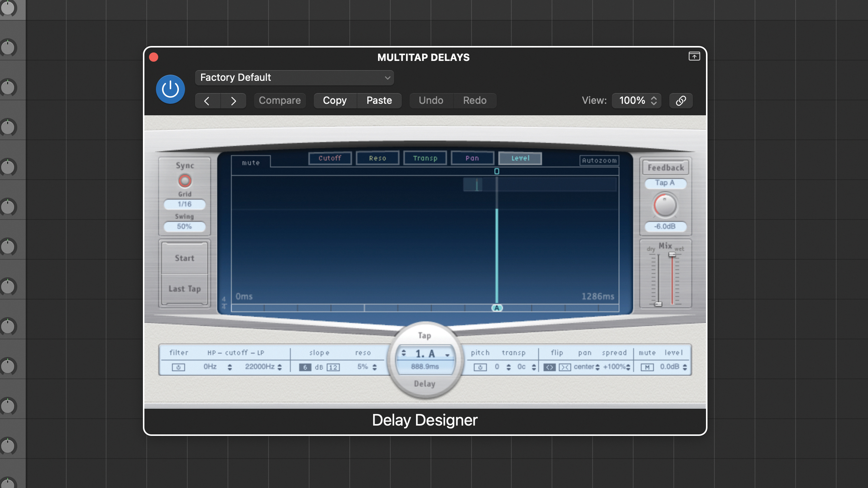Go to previous preset arrow
868x488 pixels.
(207, 101)
